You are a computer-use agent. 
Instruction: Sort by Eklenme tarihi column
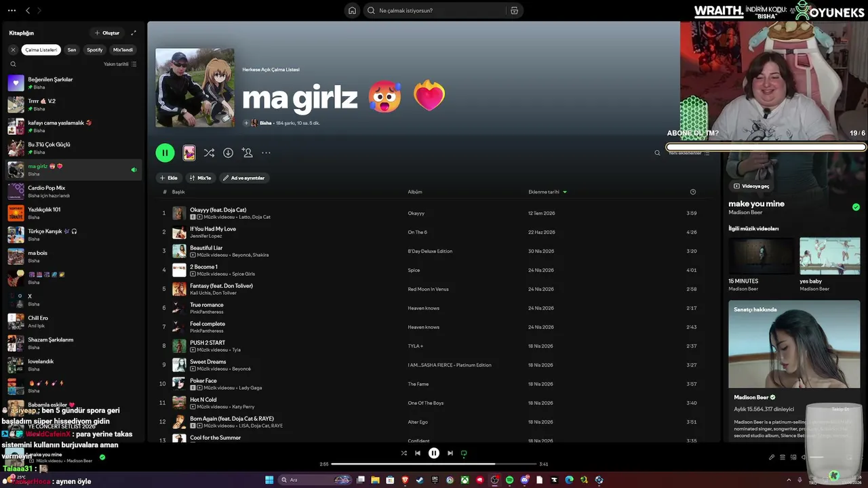547,192
